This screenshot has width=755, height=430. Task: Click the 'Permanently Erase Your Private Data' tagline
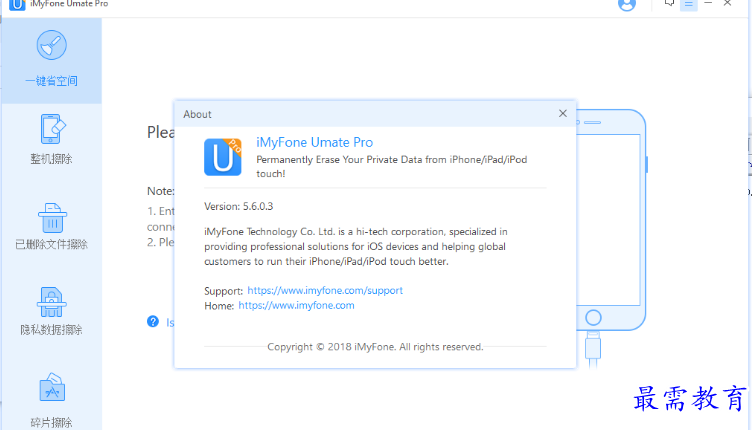click(391, 167)
